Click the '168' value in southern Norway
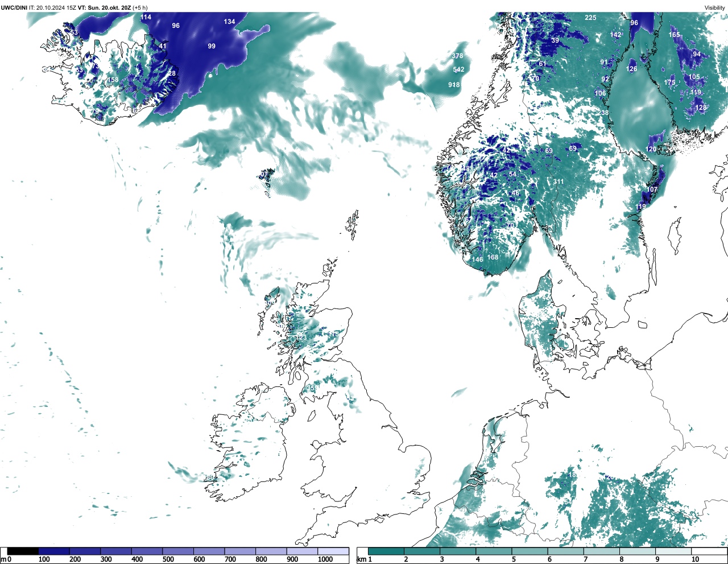Screen dimensions: 728x564 493,257
